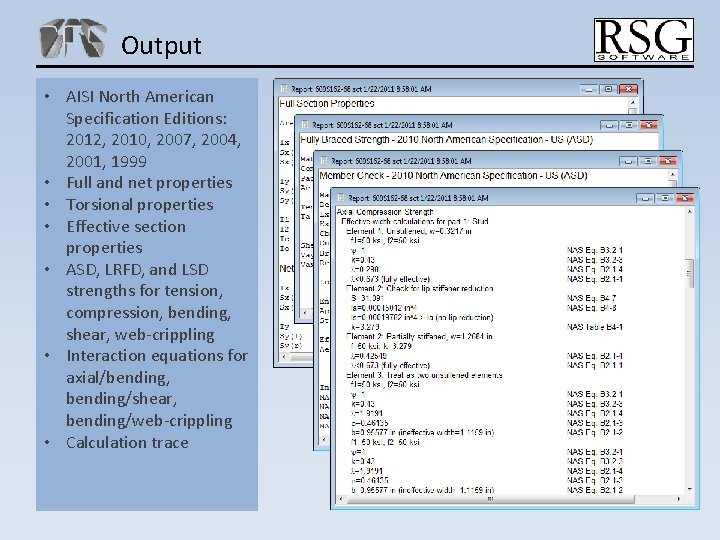Image resolution: width=720 pixels, height=540 pixels.
Task: Maximize the Axial Compression Strength report window
Action: click(665, 198)
